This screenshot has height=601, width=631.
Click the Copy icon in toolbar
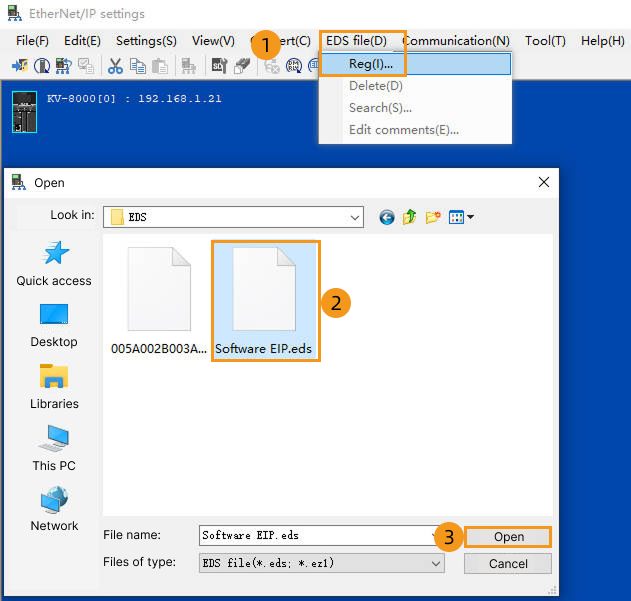138,66
